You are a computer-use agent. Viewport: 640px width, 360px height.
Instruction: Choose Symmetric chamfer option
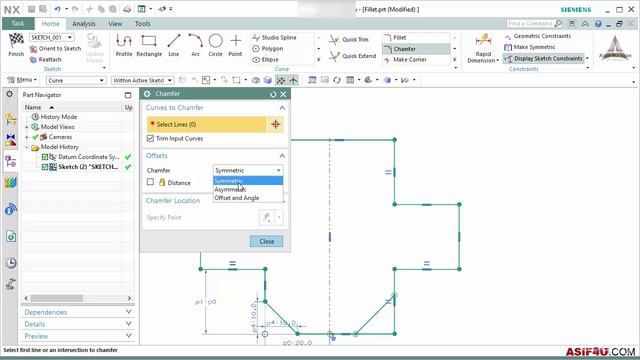tap(248, 181)
